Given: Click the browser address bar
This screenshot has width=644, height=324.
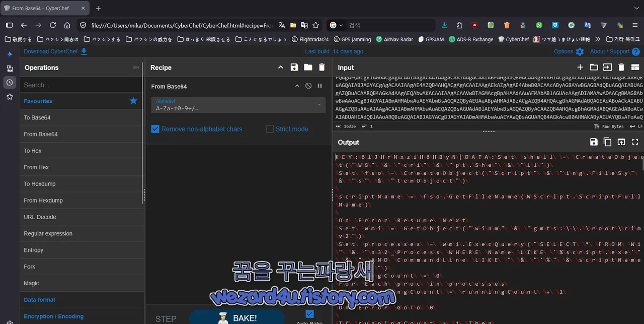Looking at the screenshot, I should point(181,25).
